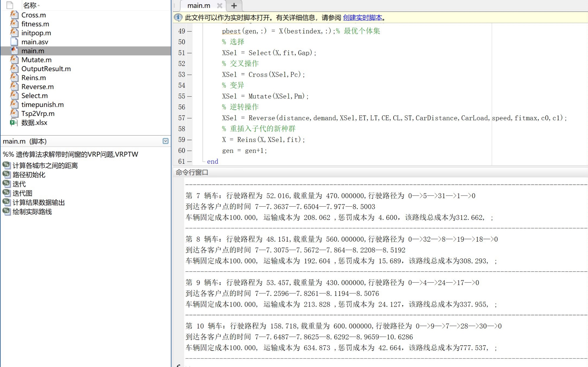This screenshot has height=367, width=588.
Task: Sort files by 名称 column header
Action: pos(30,5)
